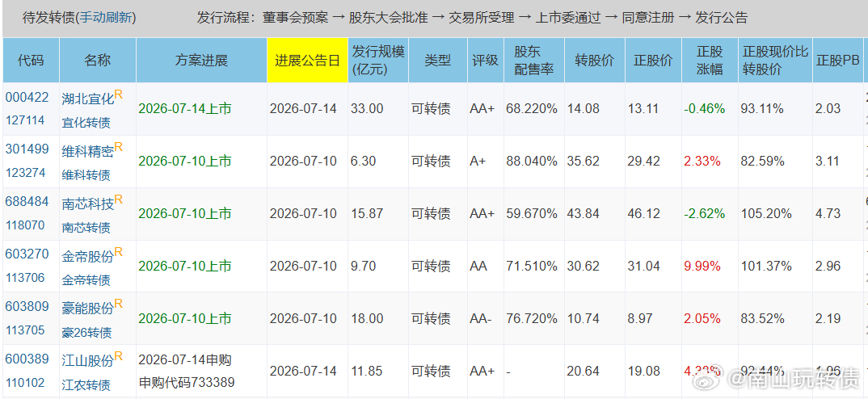The height and width of the screenshot is (399, 868).
Task: Sort by 类型 column header
Action: [438, 61]
